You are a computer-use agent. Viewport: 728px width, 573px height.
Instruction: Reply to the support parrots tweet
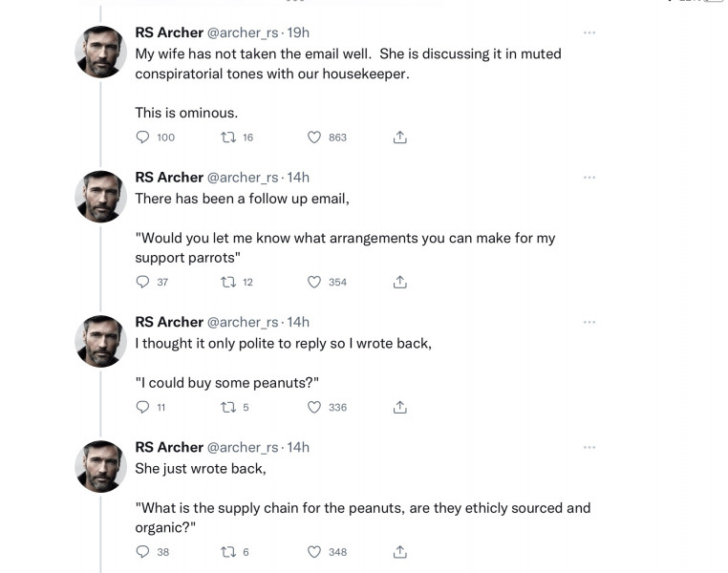(143, 282)
